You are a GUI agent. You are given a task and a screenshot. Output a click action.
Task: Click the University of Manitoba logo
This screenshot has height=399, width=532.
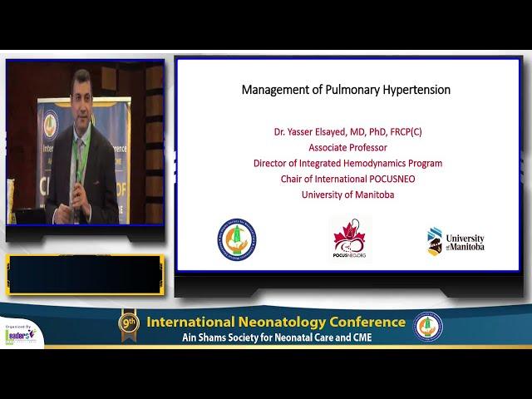point(456,242)
